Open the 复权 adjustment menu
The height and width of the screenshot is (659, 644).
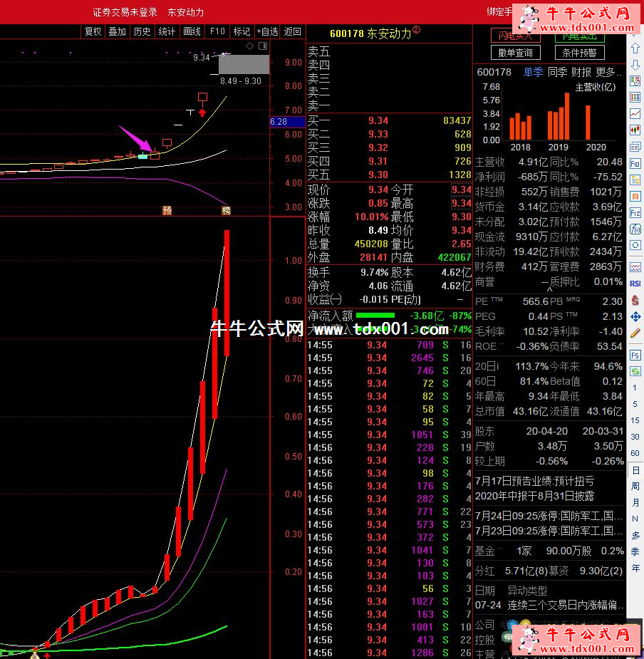93,31
